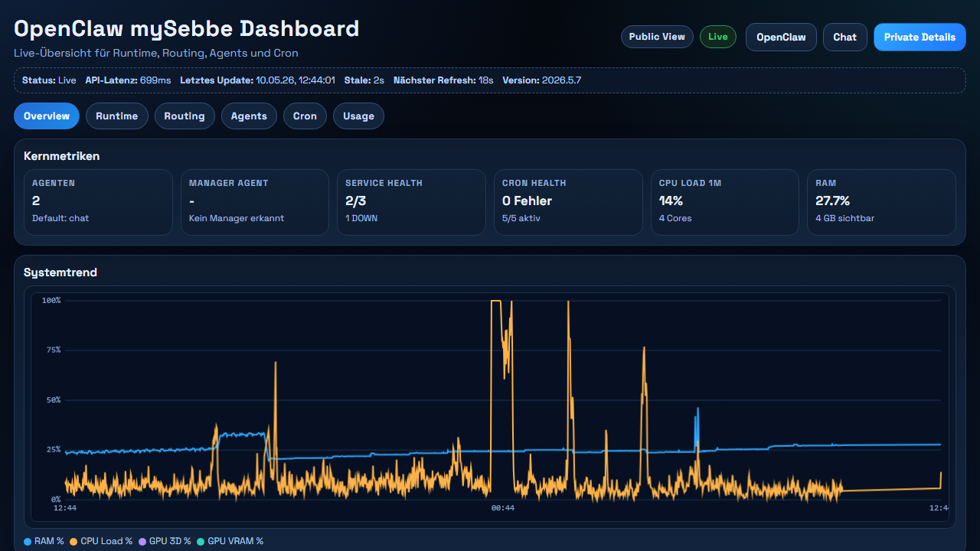Viewport: 980px width, 551px height.
Task: Toggle the GPU VRAM % legend dot
Action: 201,542
